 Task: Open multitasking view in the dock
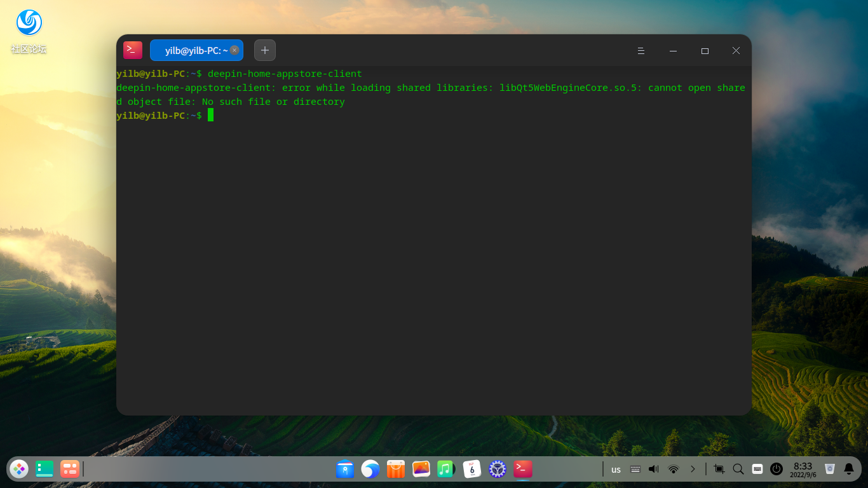69,469
